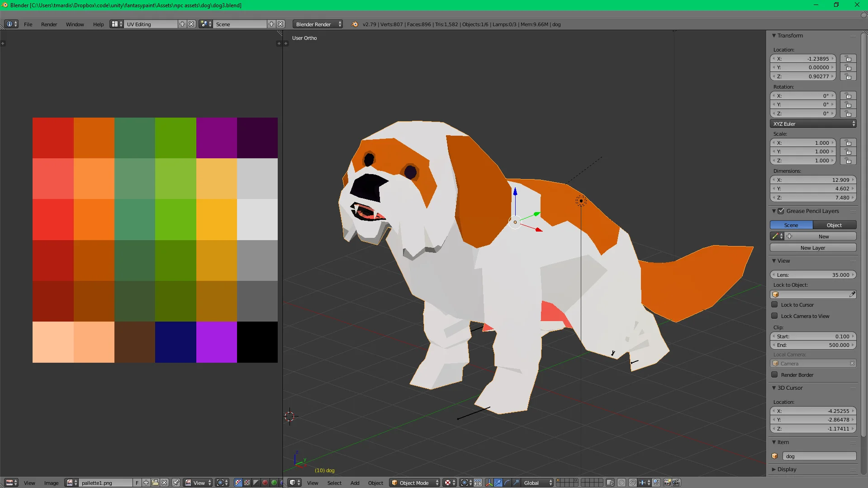The width and height of the screenshot is (868, 488).
Task: Select the Object grease pencil source
Action: tap(835, 225)
